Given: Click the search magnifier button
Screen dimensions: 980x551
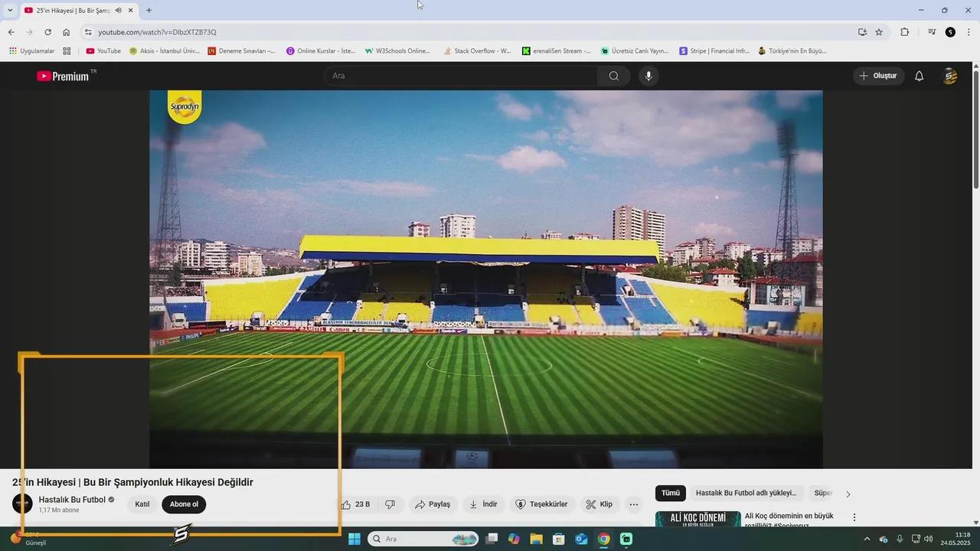Looking at the screenshot, I should (613, 76).
